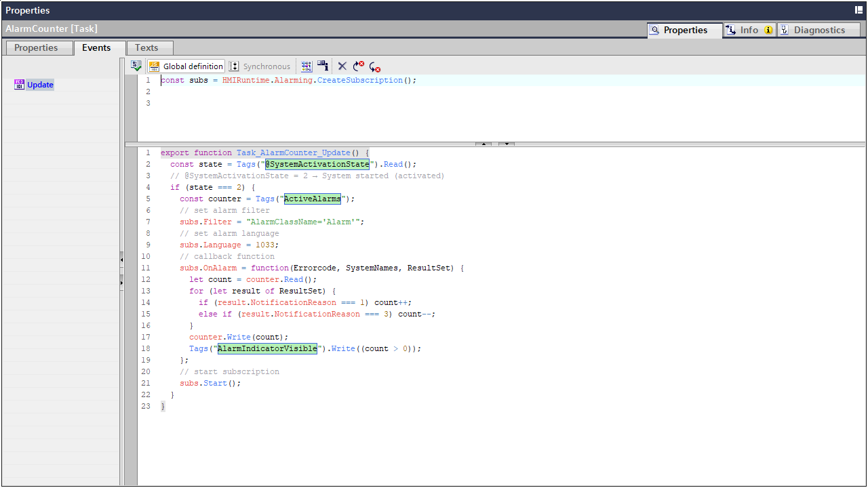The width and height of the screenshot is (868, 488).
Task: Collapse the event list with left splitter arrow
Action: (122, 260)
